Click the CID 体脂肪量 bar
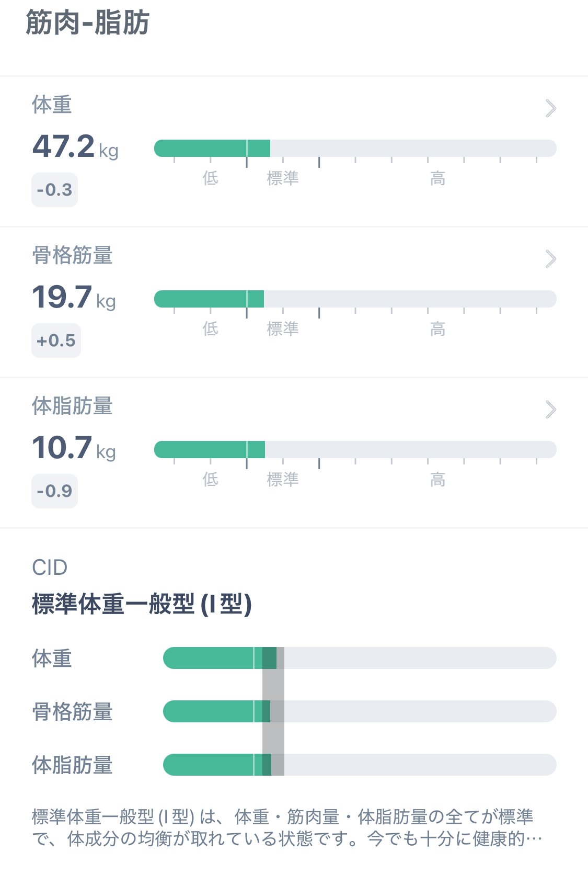 [x=360, y=765]
